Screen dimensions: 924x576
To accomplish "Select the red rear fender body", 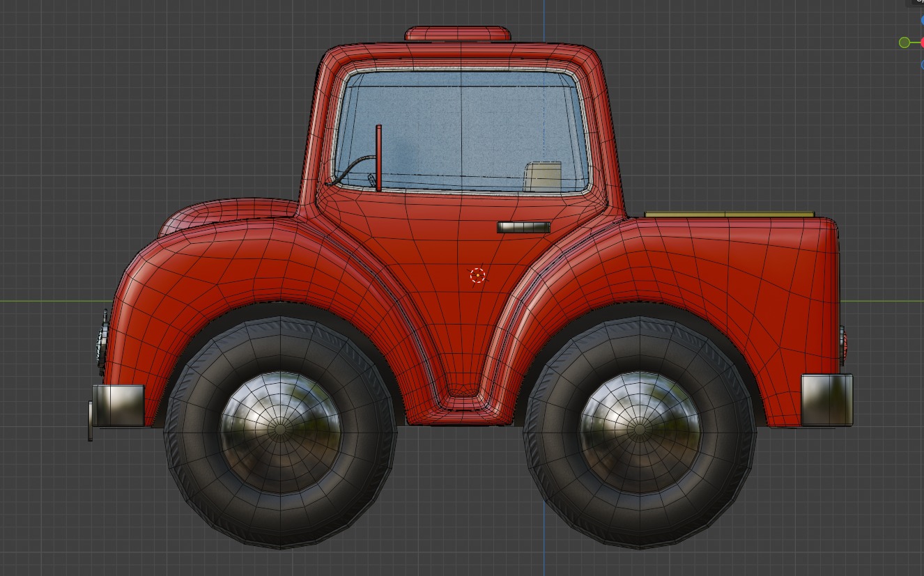I will [x=732, y=279].
